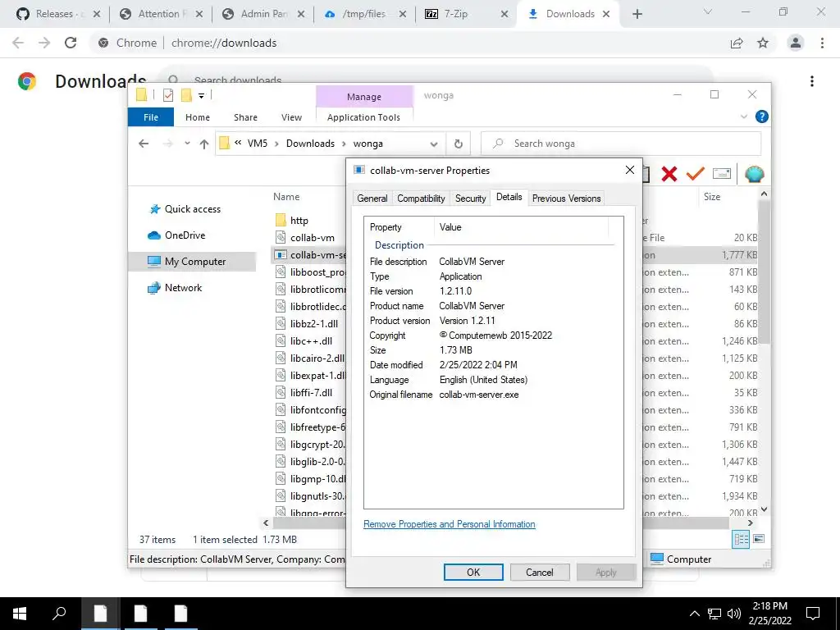Click the New folder quick access toolbar icon
Viewport: 840px width, 630px height.
186,95
